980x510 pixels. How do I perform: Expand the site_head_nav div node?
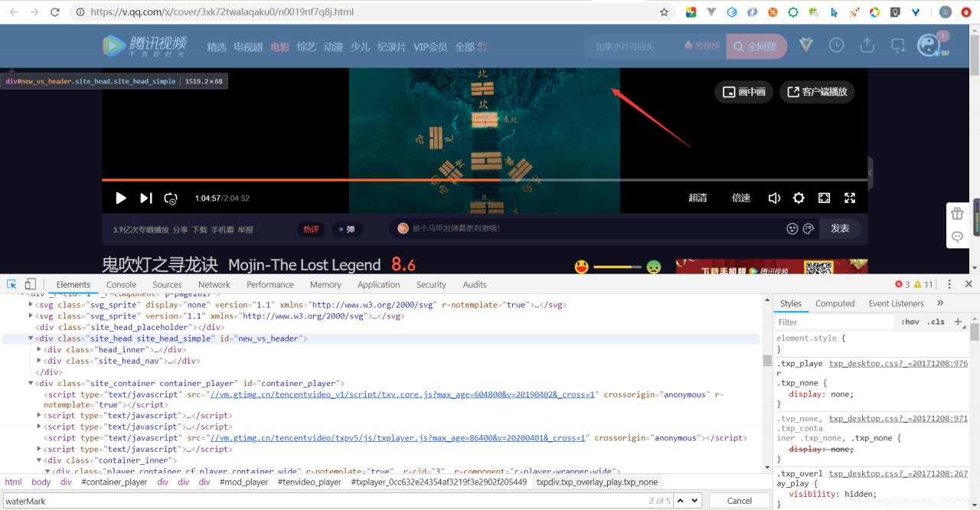[39, 361]
